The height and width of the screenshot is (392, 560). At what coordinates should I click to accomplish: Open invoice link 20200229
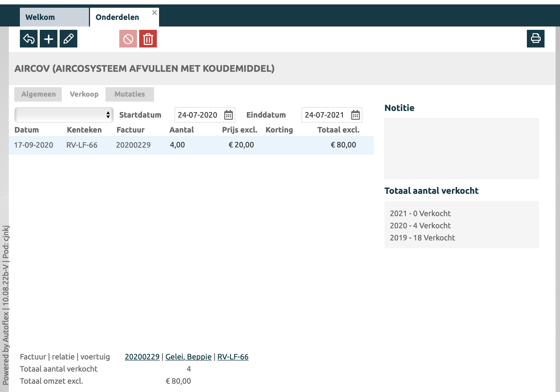tap(142, 357)
